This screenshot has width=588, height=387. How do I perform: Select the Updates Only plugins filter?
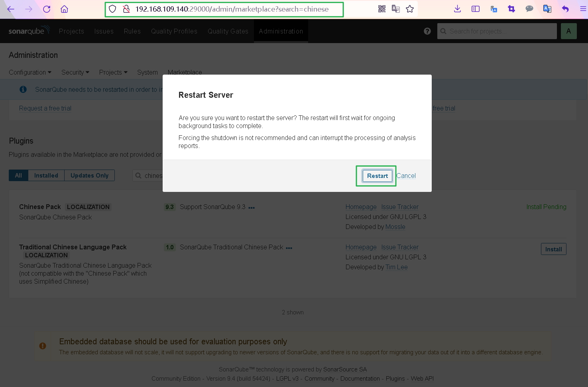[90, 176]
